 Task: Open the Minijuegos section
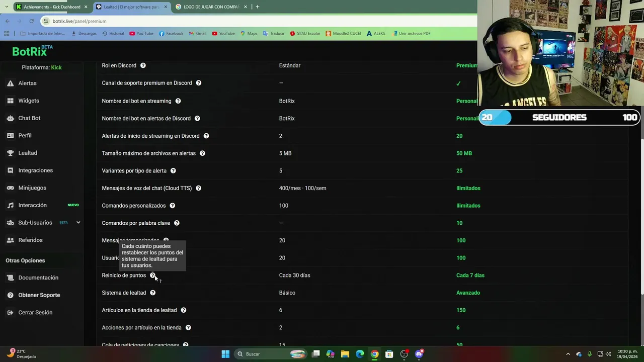(x=32, y=188)
